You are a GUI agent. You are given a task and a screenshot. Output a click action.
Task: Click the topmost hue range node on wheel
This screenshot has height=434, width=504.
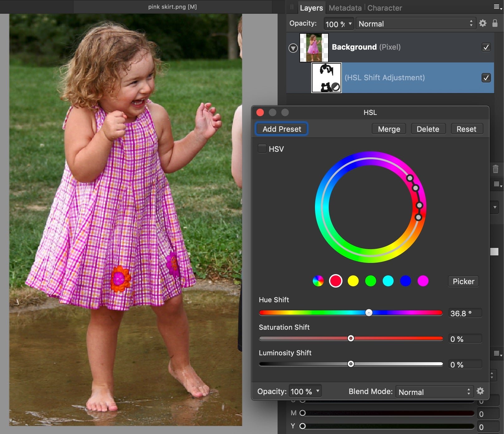pos(410,178)
